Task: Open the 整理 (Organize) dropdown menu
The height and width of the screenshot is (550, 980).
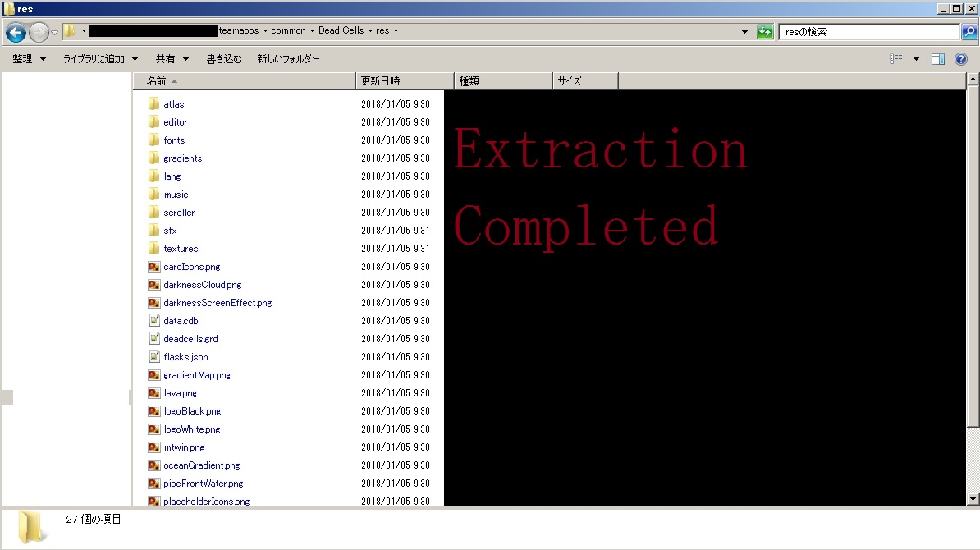Action: click(x=29, y=59)
